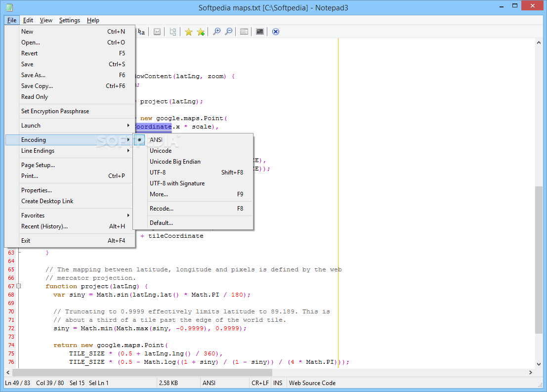
Task: Click the CR+LF line ending status field
Action: pyautogui.click(x=260, y=383)
